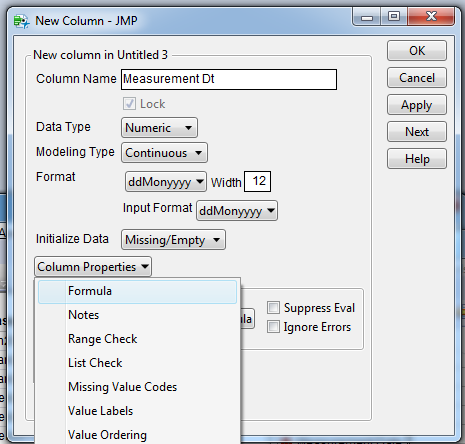This screenshot has width=465, height=444.
Task: Choose List Check menu entry
Action: 137,363
